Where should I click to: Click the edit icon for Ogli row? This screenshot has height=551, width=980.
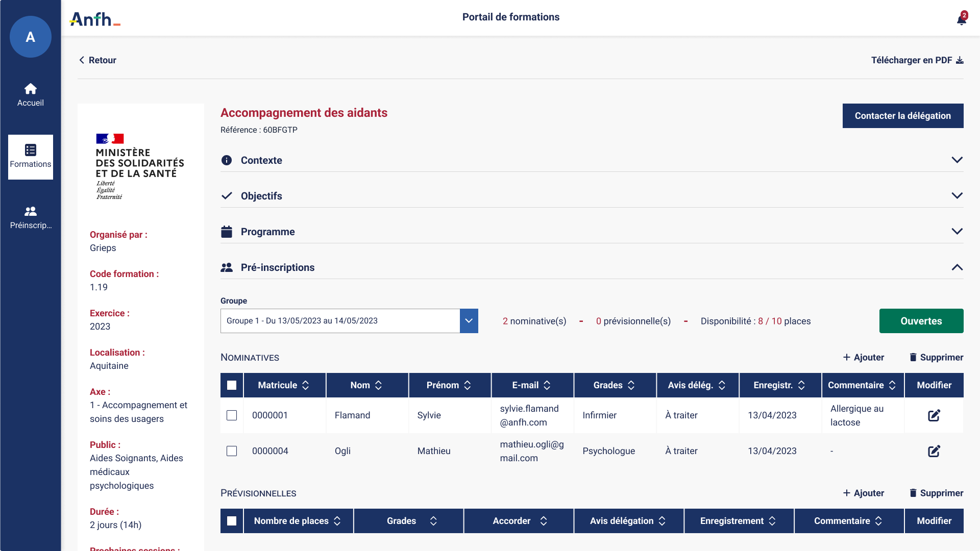pos(934,451)
